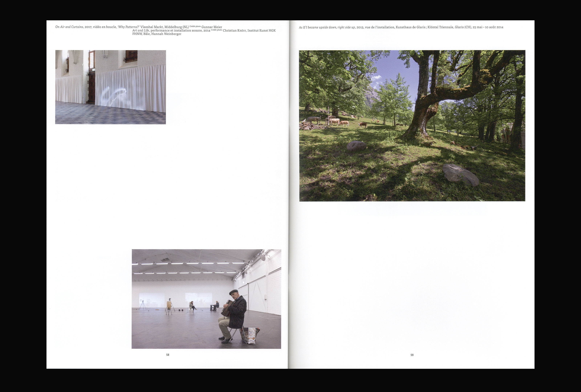Click the caption text 'Art and Life'
The height and width of the screenshot is (392, 581).
click(141, 30)
